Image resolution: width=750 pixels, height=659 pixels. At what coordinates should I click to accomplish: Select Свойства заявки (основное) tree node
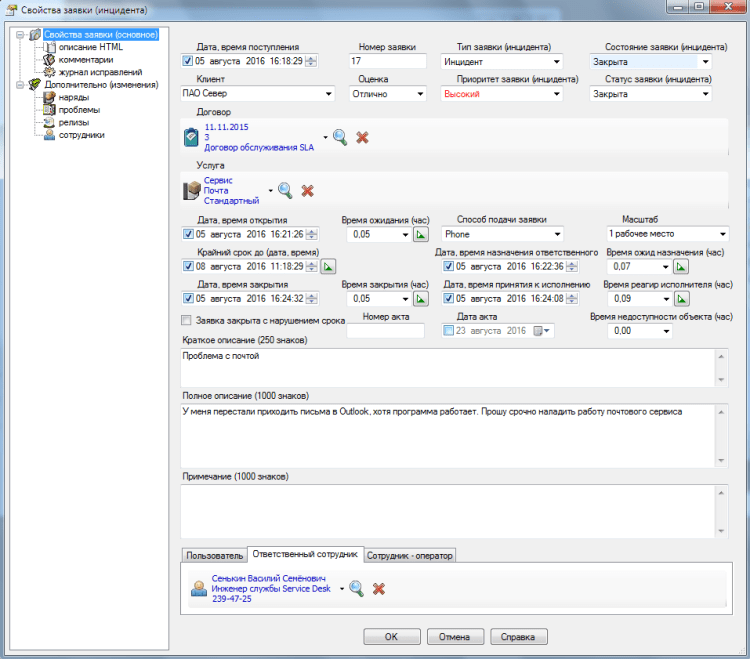101,34
